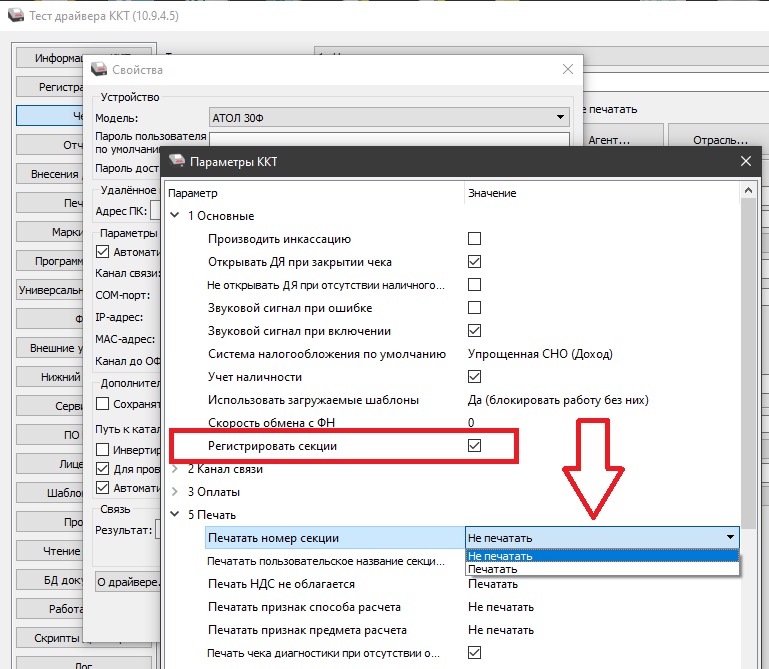Screen dimensions: 769x669
Task: Close the Параметры ККТ dialog
Action: click(745, 161)
